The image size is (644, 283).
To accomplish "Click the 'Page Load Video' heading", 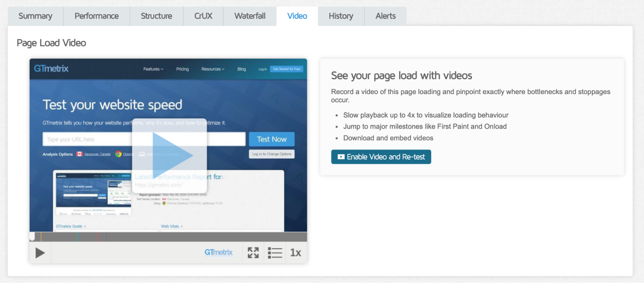I will [51, 43].
